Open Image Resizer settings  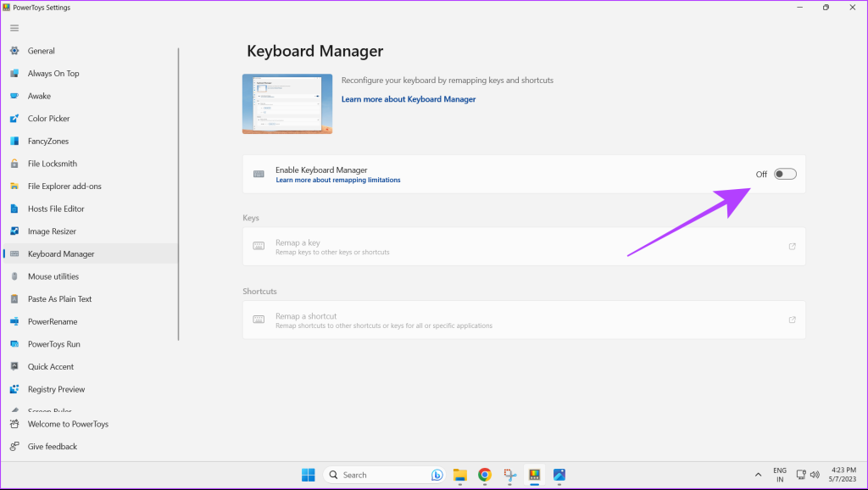point(90,231)
